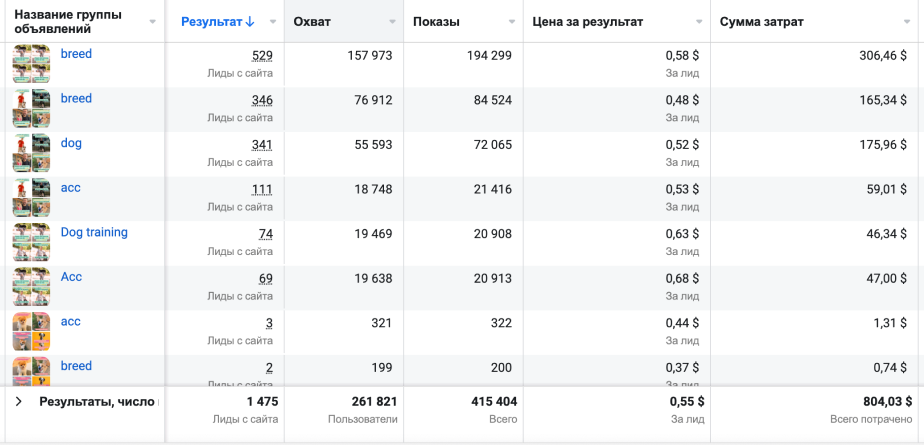Viewport: 924px width, 445px height.
Task: Click the Dog training ad set thumbnail
Action: (31, 242)
